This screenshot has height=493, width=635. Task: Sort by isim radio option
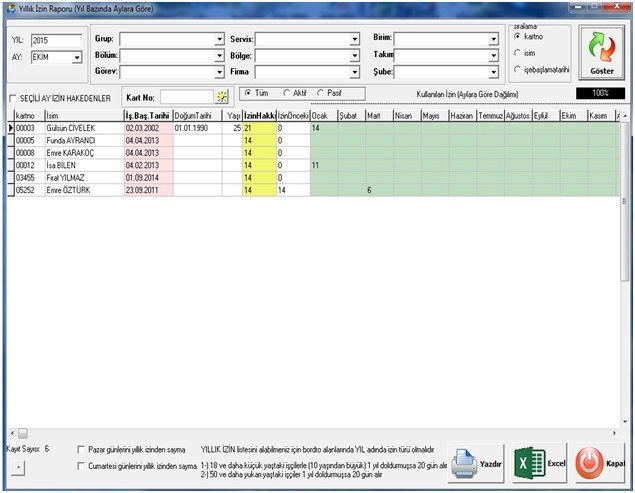pyautogui.click(x=516, y=53)
